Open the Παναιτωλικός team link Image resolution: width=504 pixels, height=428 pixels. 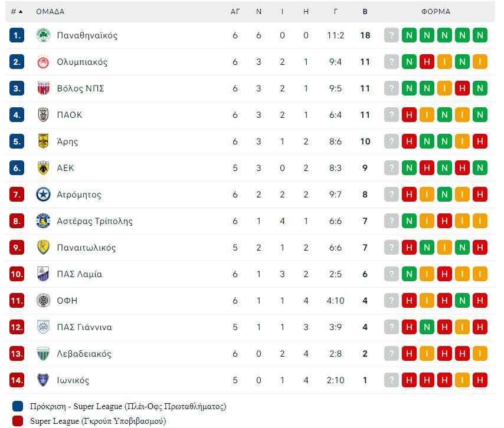click(x=86, y=248)
